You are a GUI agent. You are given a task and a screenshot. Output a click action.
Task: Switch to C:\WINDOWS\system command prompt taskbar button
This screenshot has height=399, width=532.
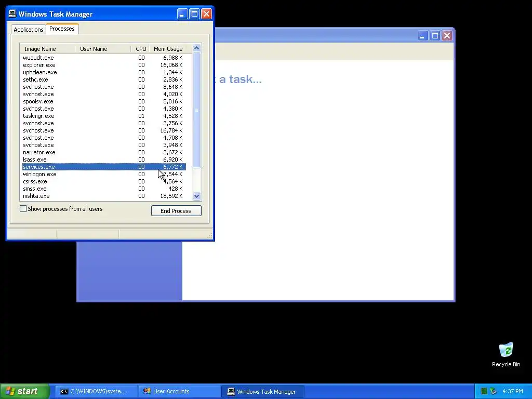coord(96,392)
